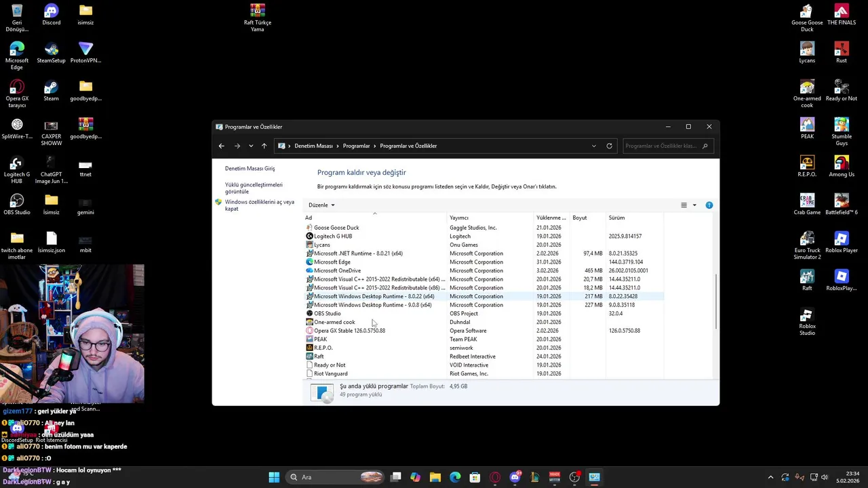The height and width of the screenshot is (488, 868).
Task: Select the isimsiz.json file icon
Action: (52, 243)
